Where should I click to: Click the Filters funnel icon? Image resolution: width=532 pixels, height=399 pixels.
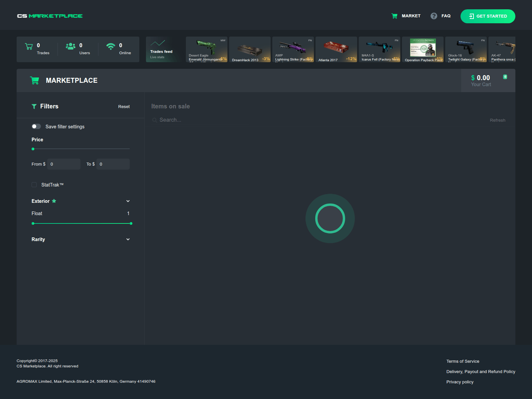coord(34,106)
